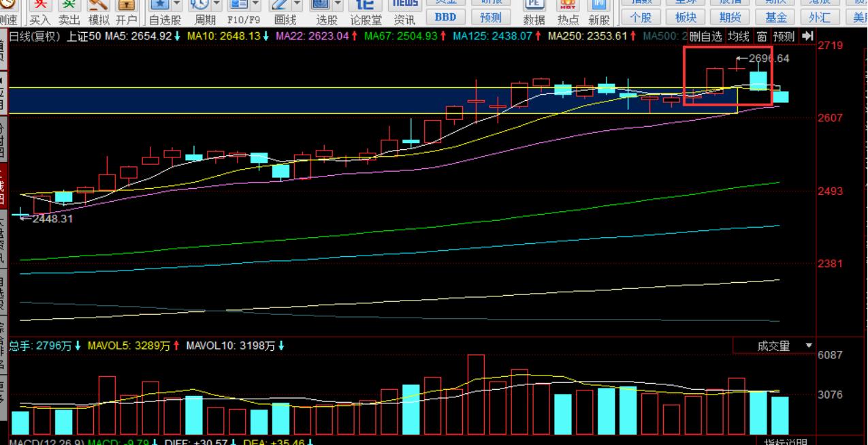Click the 预测 button beside BBD
This screenshot has height=445, width=868.
coord(491,17)
